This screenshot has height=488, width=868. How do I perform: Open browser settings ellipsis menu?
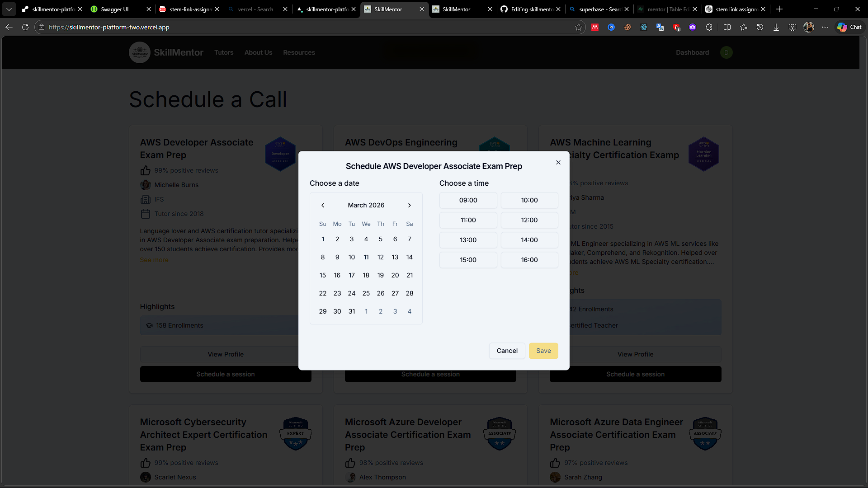pyautogui.click(x=825, y=27)
